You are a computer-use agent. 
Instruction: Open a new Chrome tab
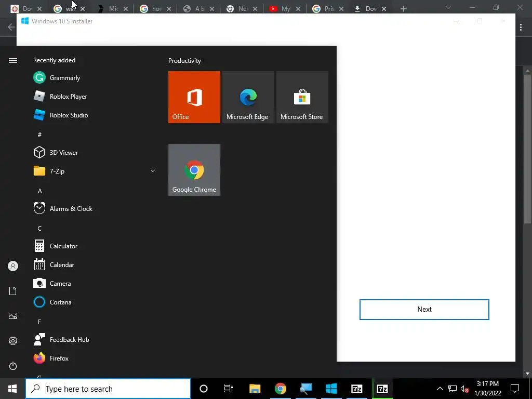pyautogui.click(x=403, y=9)
